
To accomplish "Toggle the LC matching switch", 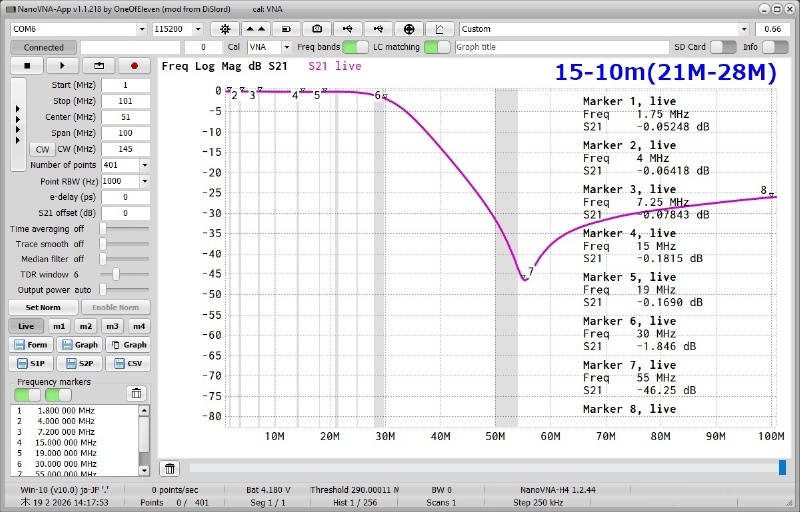I will (437, 47).
